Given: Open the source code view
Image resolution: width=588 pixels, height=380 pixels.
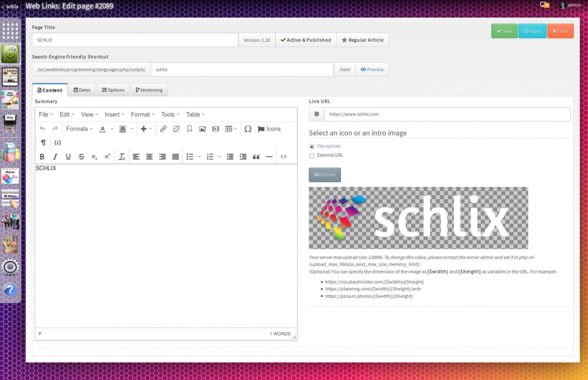Looking at the screenshot, I should 283,157.
